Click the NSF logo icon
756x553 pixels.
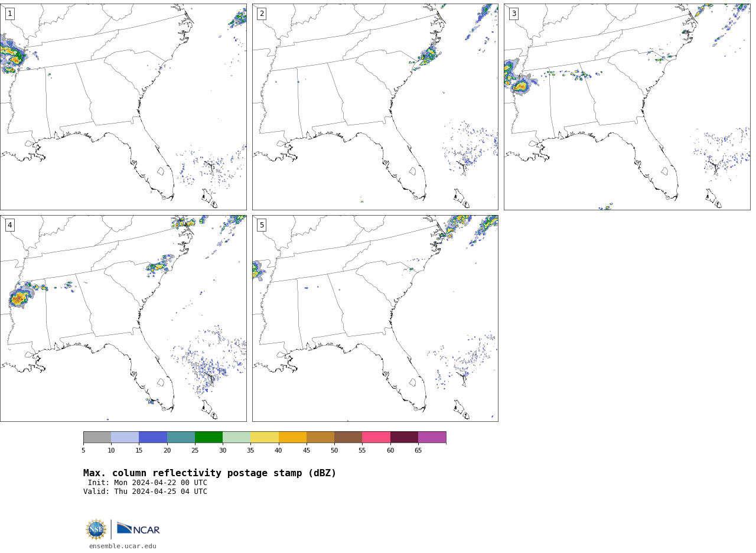(x=96, y=529)
